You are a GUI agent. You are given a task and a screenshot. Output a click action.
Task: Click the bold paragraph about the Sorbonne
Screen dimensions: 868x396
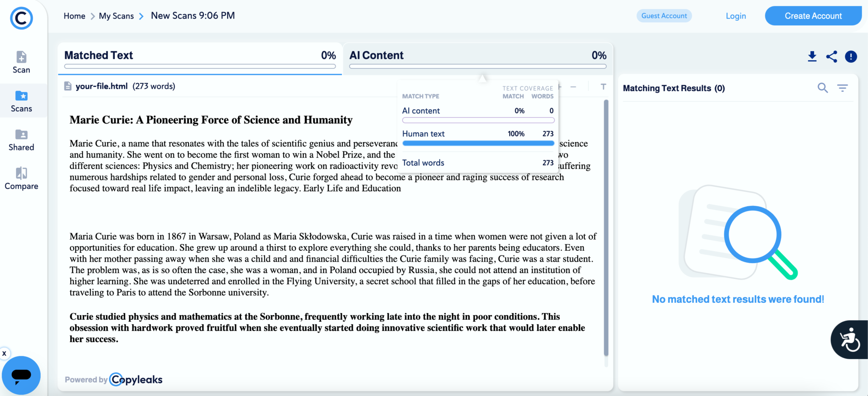coord(327,328)
